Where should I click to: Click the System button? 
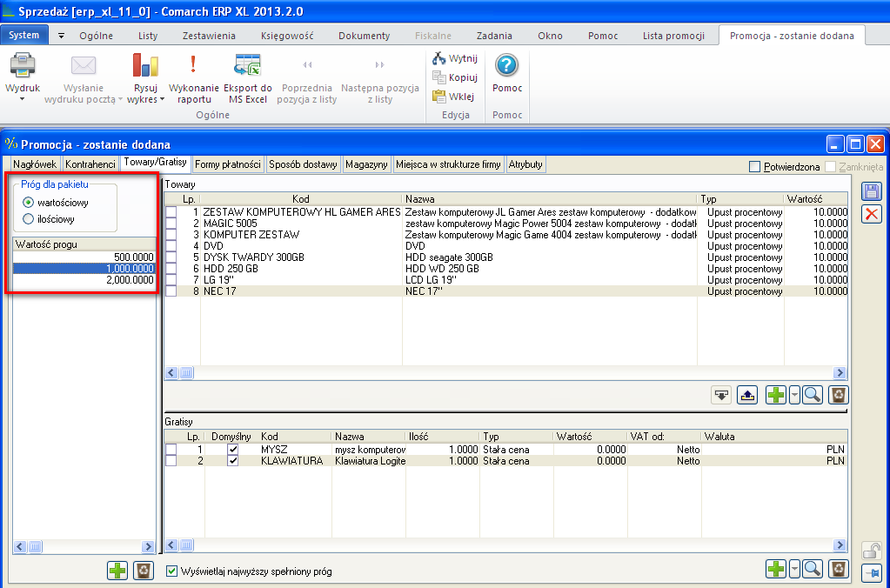[24, 35]
